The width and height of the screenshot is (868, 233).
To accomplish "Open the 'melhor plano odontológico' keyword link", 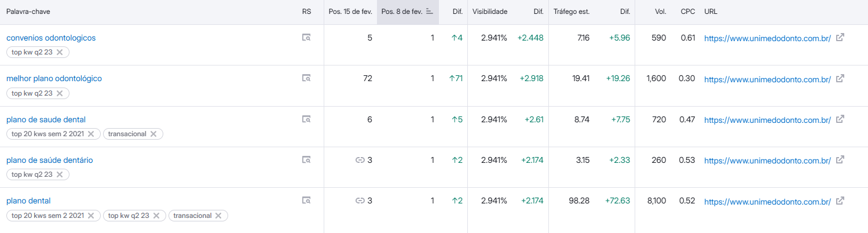I will coord(54,78).
